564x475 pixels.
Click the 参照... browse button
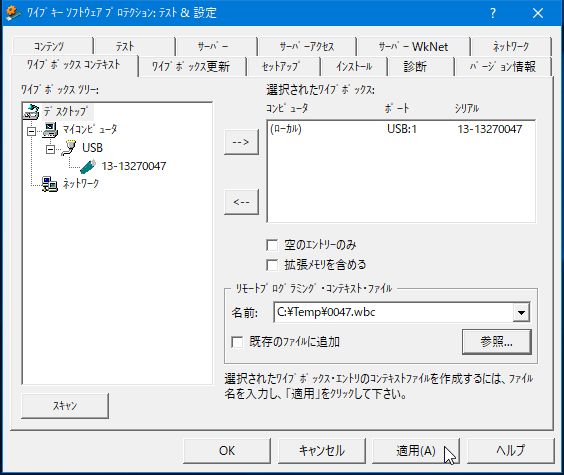497,342
